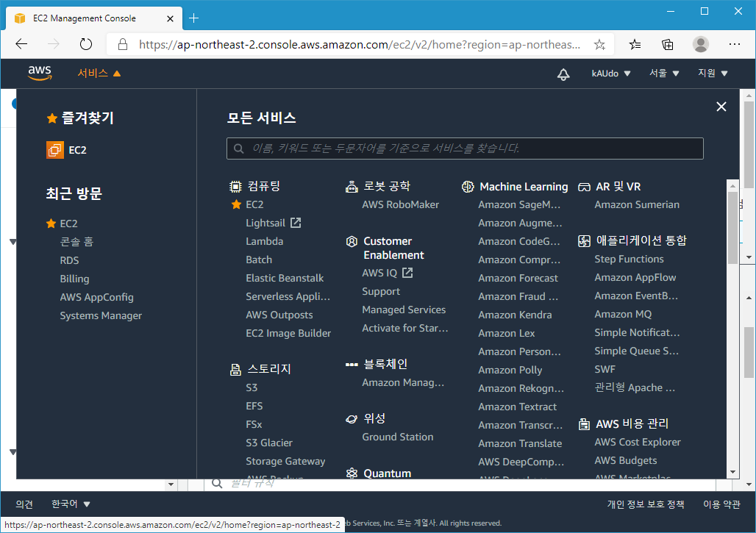Click the services list scrollbar up arrow
The image size is (756, 533).
coord(733,185)
